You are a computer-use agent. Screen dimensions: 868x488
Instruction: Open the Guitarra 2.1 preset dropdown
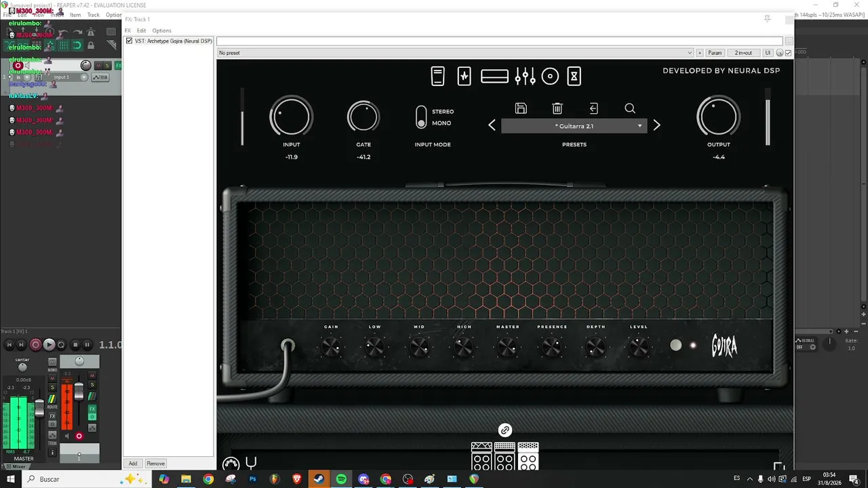tap(574, 126)
